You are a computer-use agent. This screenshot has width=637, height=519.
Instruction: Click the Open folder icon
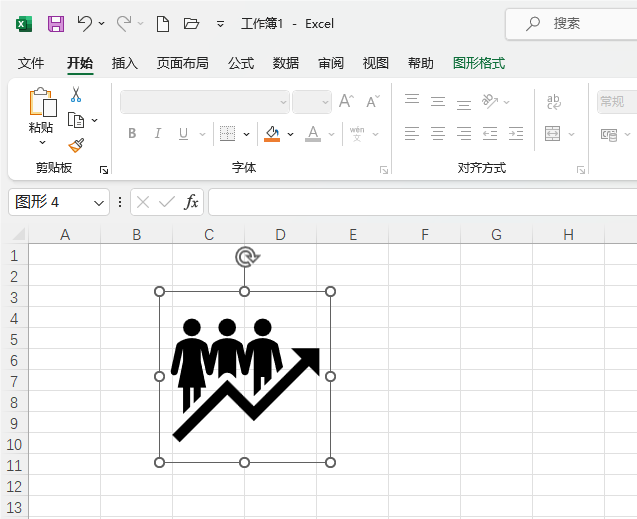(191, 24)
